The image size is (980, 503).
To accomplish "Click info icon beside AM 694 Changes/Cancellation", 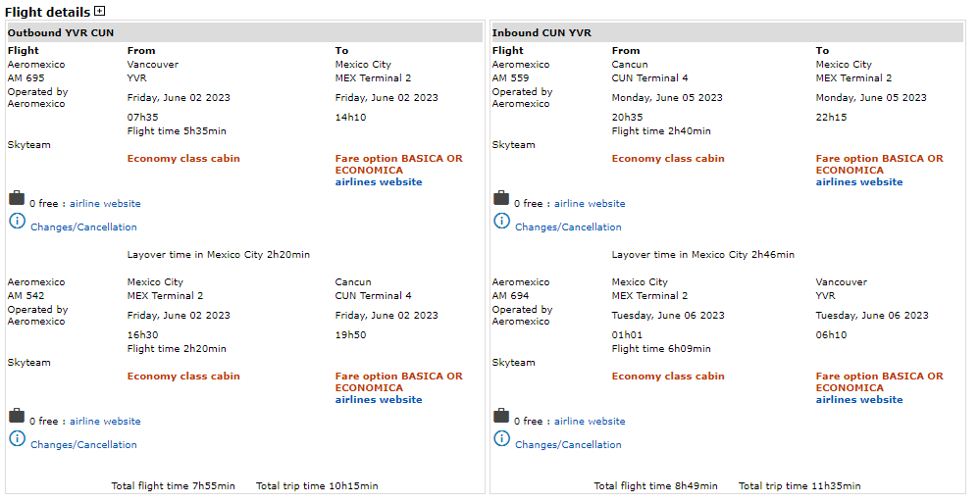I will click(501, 439).
